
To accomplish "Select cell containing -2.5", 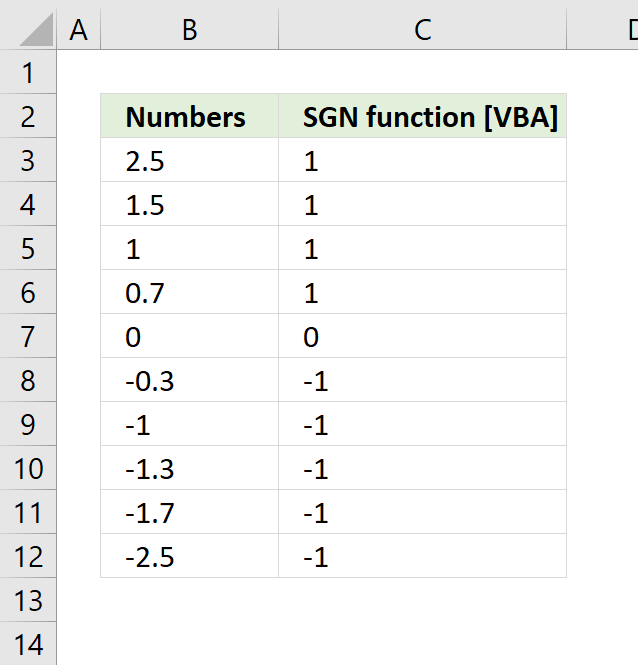I will [x=189, y=557].
